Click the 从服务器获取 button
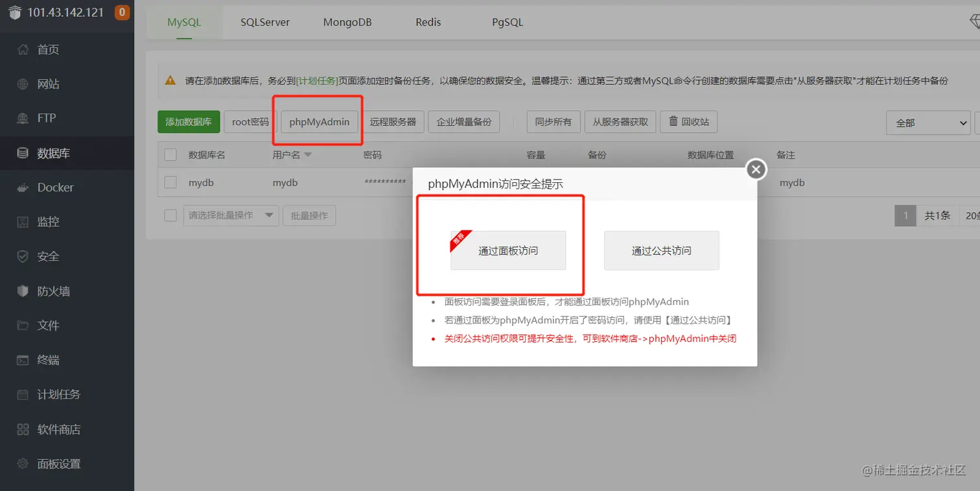Screen dimensions: 980x491 pos(620,122)
